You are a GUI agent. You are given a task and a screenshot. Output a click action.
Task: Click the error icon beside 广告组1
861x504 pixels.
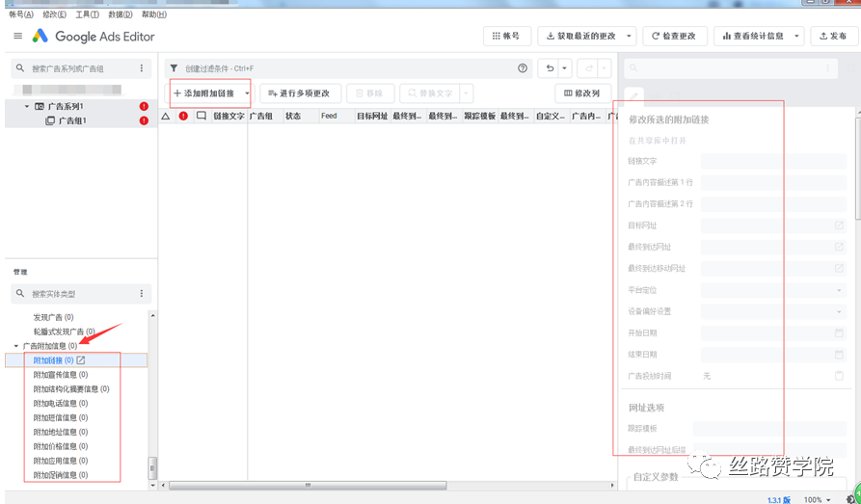144,120
